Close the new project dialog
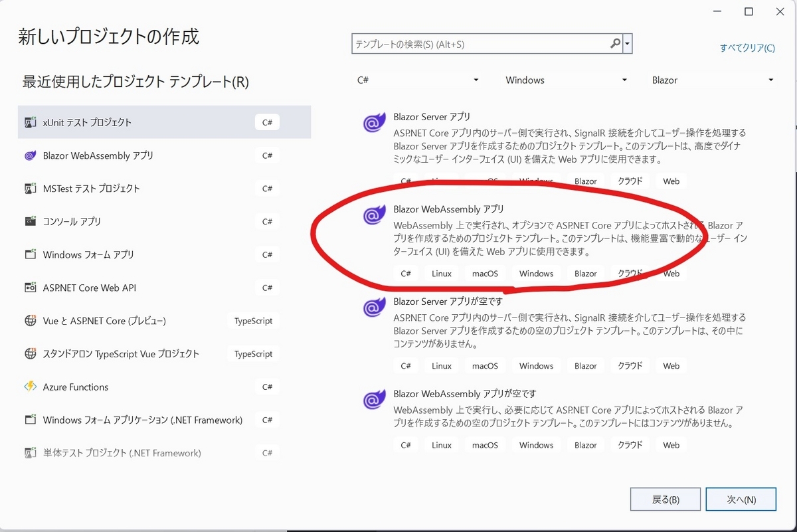This screenshot has height=532, width=797. click(x=779, y=11)
